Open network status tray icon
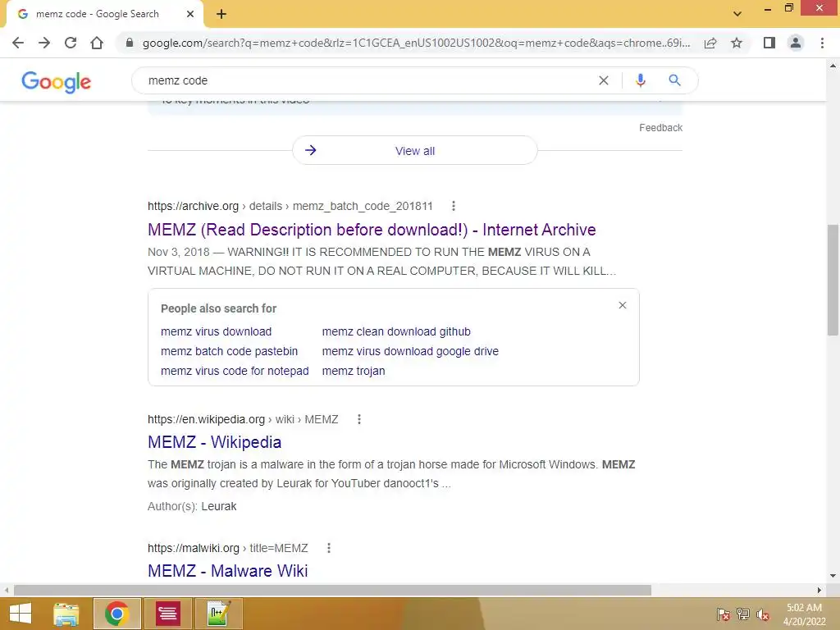This screenshot has height=630, width=840. point(742,614)
